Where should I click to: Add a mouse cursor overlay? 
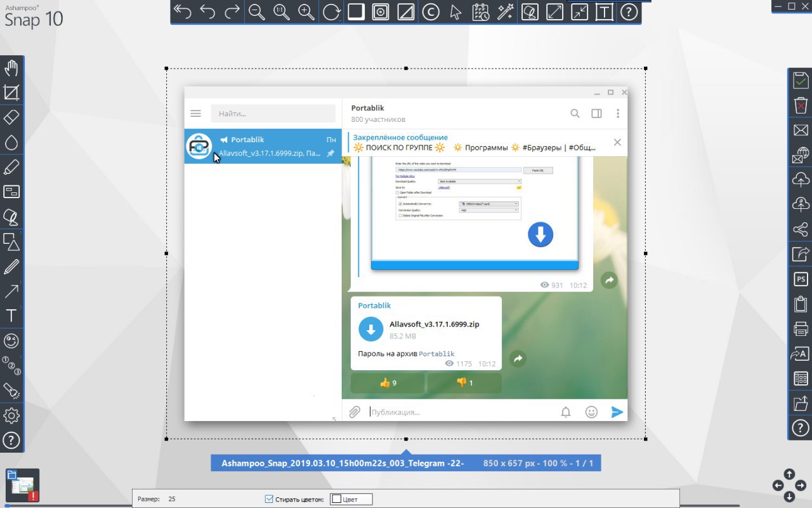(x=455, y=12)
